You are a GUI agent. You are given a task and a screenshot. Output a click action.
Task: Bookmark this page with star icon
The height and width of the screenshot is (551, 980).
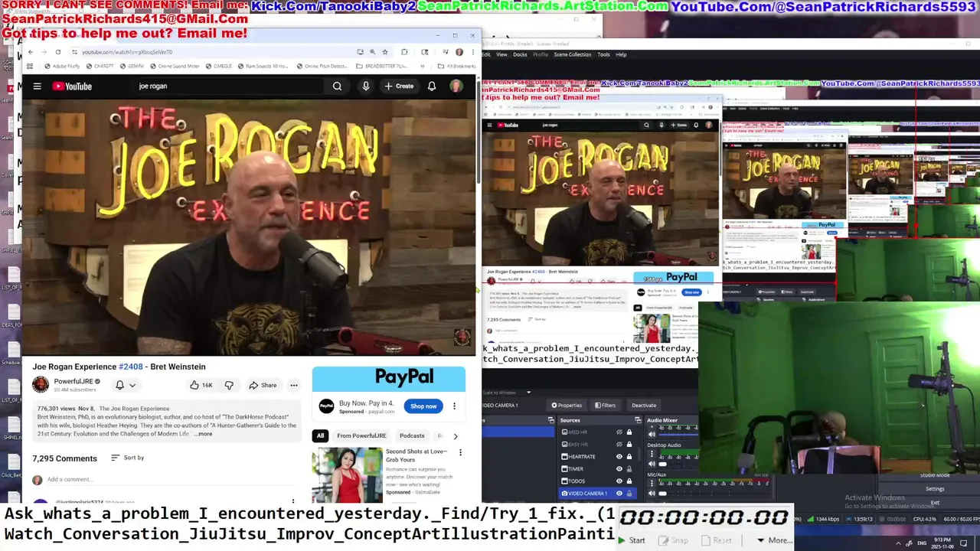pos(385,52)
